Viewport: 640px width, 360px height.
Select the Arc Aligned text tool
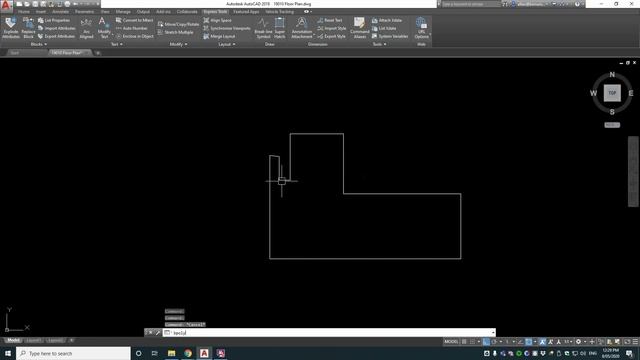pos(86,28)
